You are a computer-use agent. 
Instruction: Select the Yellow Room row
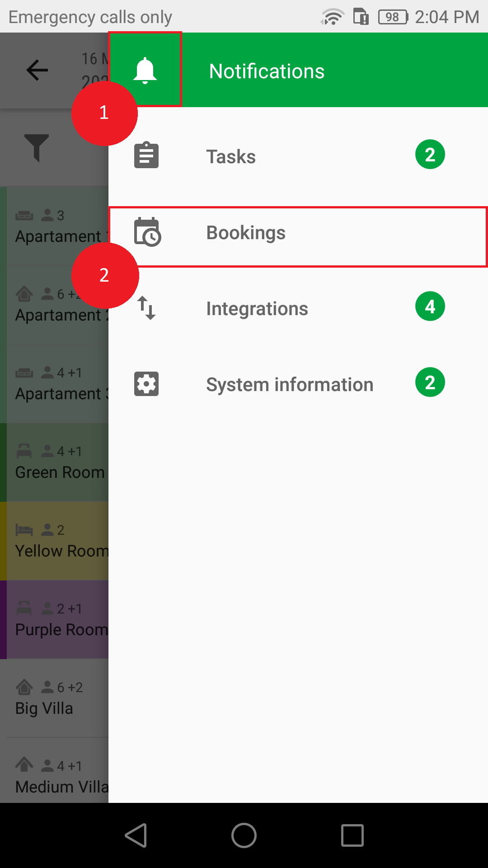pos(54,541)
